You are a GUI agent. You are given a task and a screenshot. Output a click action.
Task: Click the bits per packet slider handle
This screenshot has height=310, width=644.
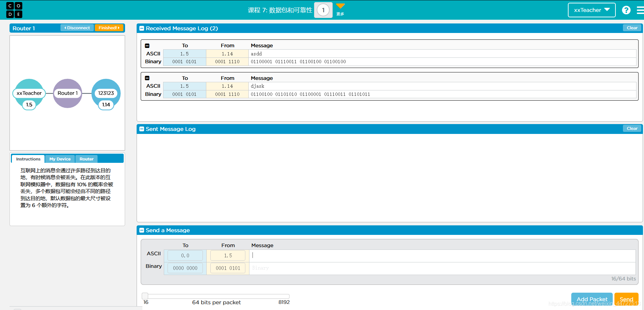point(145,296)
